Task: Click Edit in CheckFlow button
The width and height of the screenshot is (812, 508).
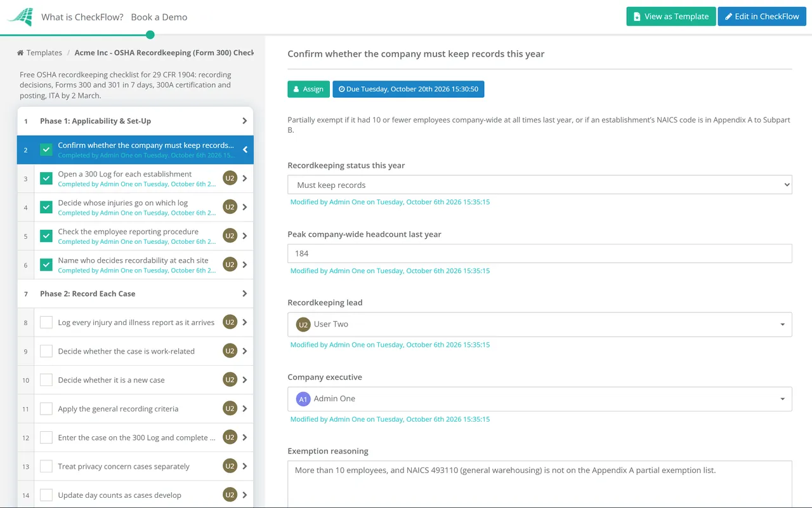Action: (762, 17)
